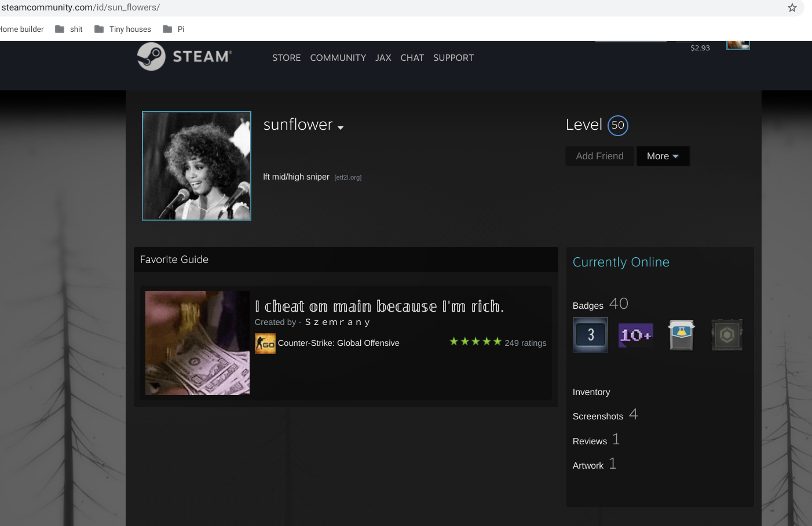This screenshot has height=526, width=812.
Task: Open the COMMUNITY menu
Action: (x=338, y=58)
